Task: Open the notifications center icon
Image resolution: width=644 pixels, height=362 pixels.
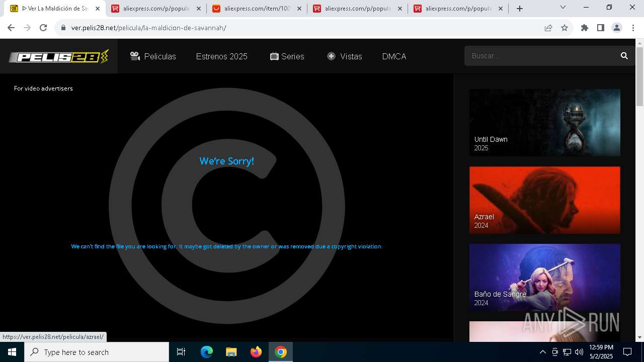Action: pos(627,352)
